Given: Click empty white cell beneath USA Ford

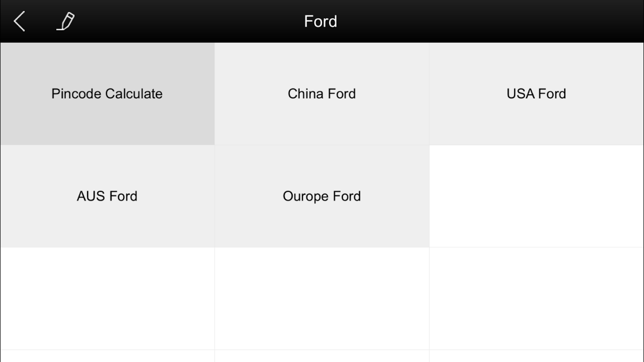Looking at the screenshot, I should 536,196.
